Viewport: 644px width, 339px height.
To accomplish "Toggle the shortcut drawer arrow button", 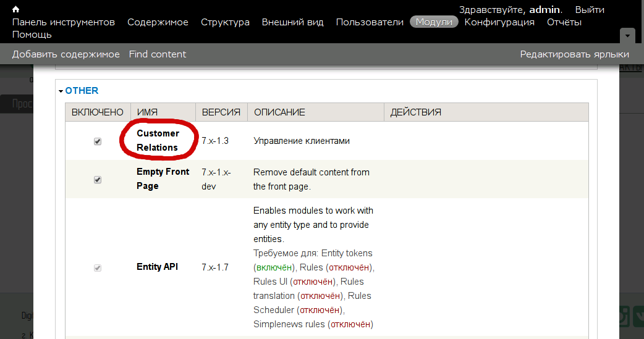I will click(627, 35).
